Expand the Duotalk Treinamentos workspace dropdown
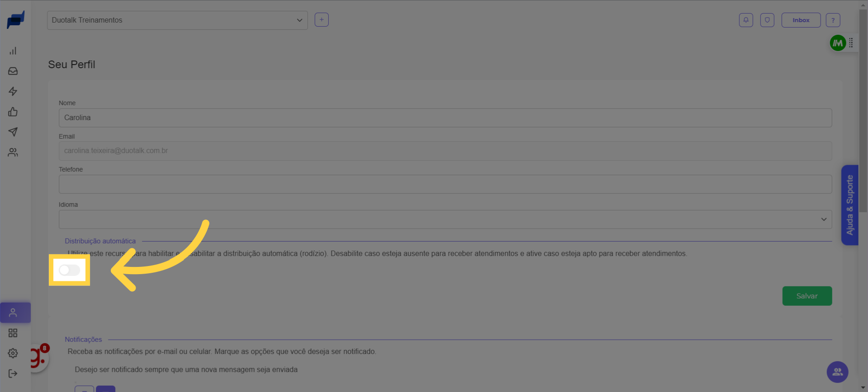Image resolution: width=868 pixels, height=392 pixels. pos(177,20)
